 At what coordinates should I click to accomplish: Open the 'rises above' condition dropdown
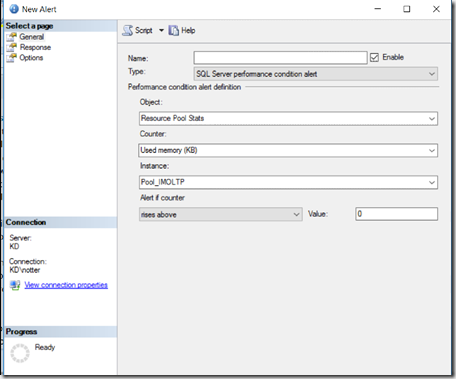pos(221,214)
